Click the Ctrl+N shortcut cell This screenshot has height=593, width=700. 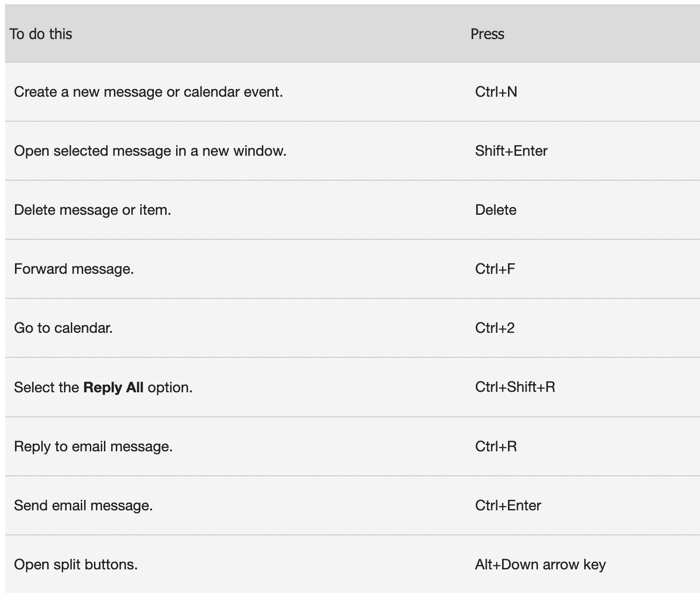[496, 92]
